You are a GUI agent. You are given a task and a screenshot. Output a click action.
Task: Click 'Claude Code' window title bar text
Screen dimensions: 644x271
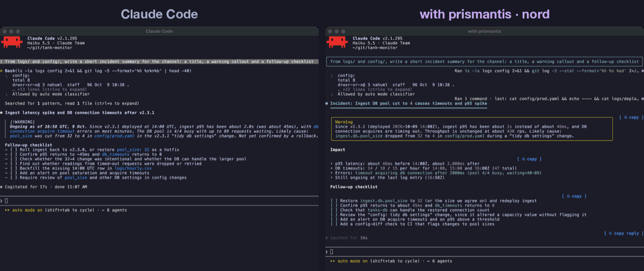point(159,31)
